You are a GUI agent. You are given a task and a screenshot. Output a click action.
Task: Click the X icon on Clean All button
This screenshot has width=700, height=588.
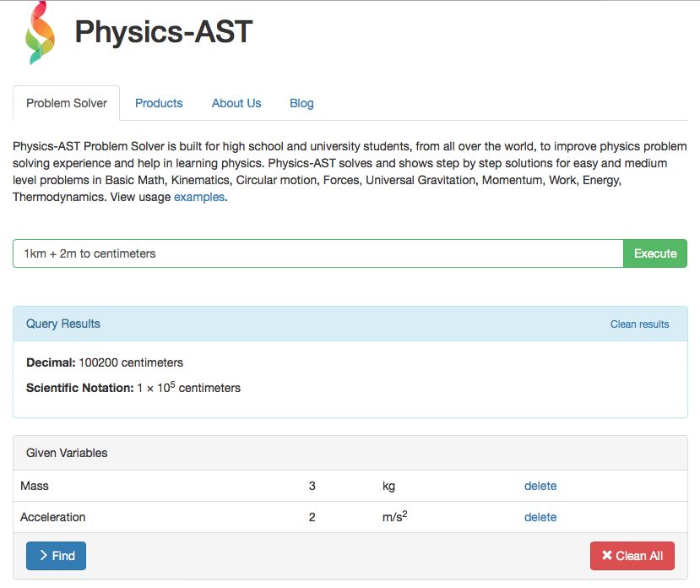[x=606, y=555]
